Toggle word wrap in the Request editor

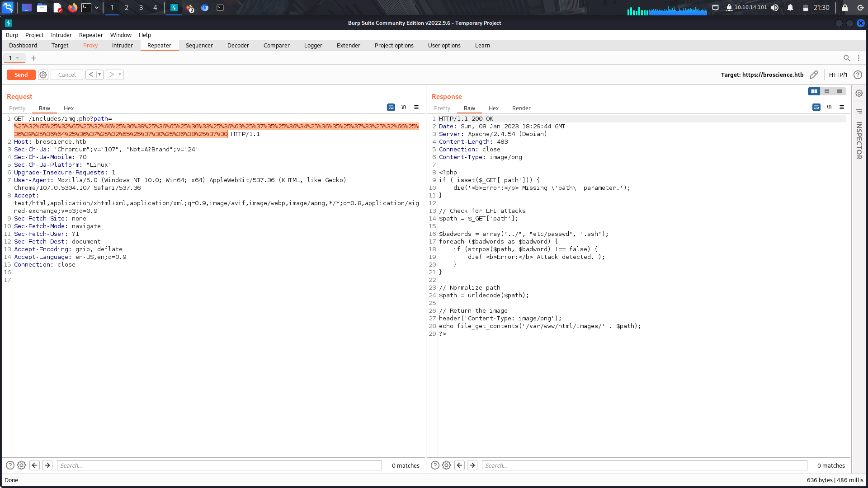(x=391, y=107)
